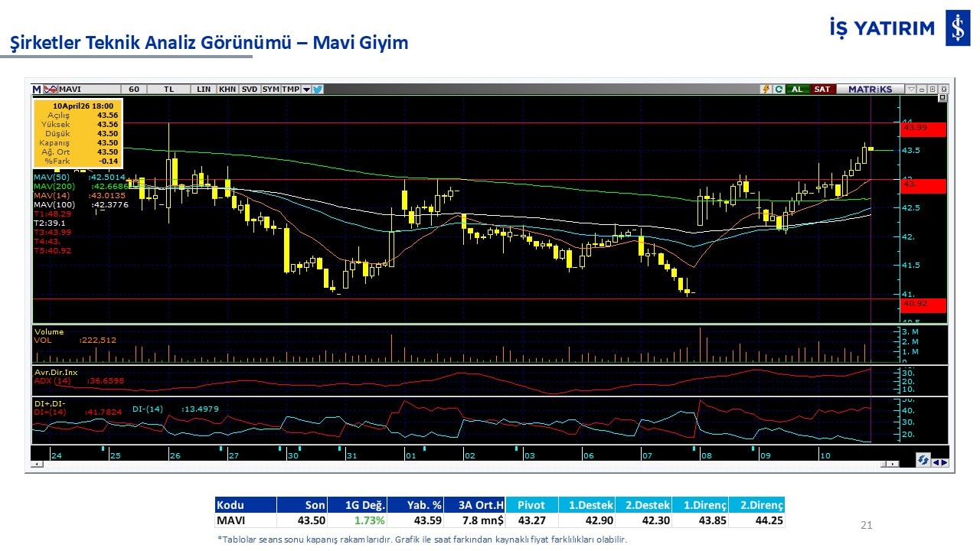
Task: Open the 60 period selector
Action: [134, 89]
